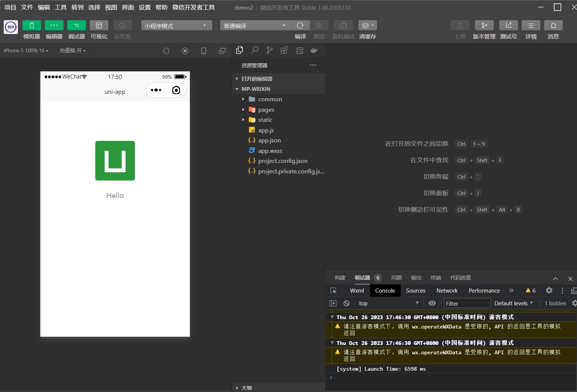This screenshot has height=392, width=577.
Task: Click the compile refresh icon
Action: click(x=300, y=25)
